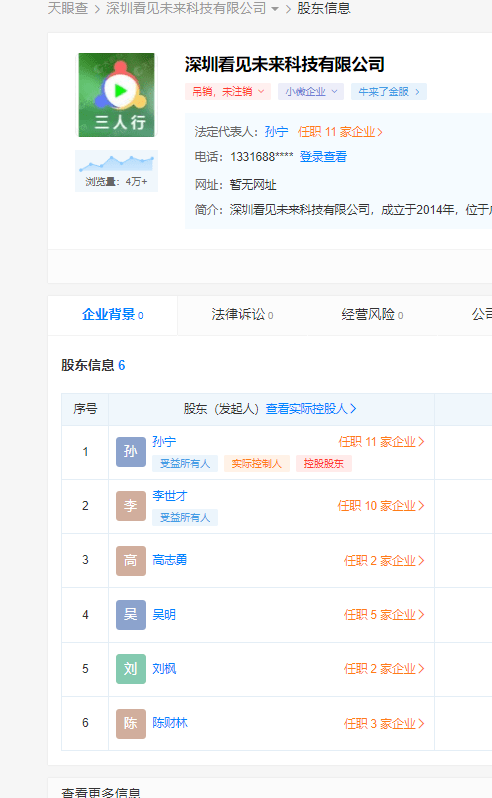This screenshot has height=798, width=492.
Task: Open 任职 11 家企业 beside legal representative
Action: (340, 132)
